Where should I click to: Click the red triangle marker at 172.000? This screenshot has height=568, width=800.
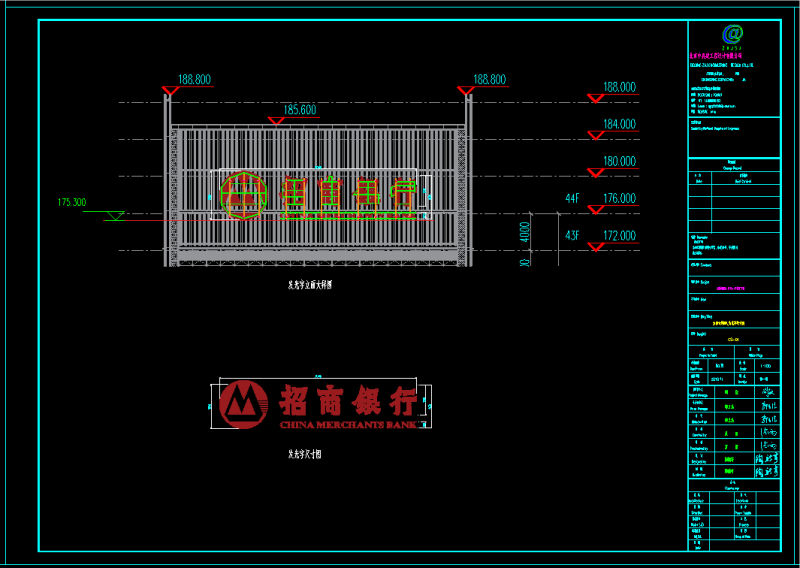tap(595, 246)
